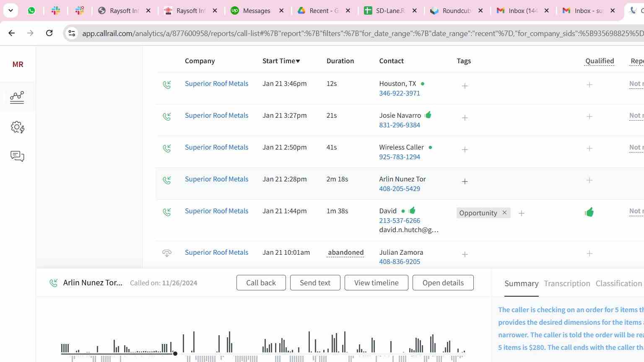Image resolution: width=644 pixels, height=362 pixels.
Task: Open Not reviewed status for Josie Navarro row
Action: pos(636,116)
